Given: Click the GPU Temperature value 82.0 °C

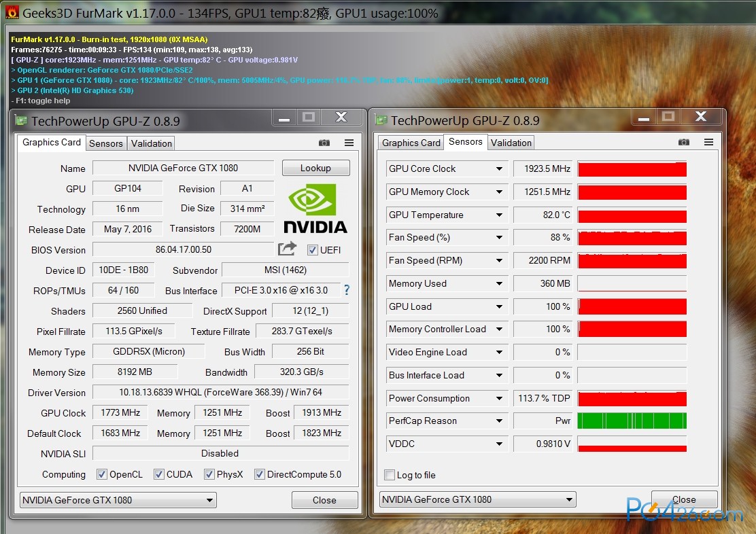Looking at the screenshot, I should (x=543, y=215).
